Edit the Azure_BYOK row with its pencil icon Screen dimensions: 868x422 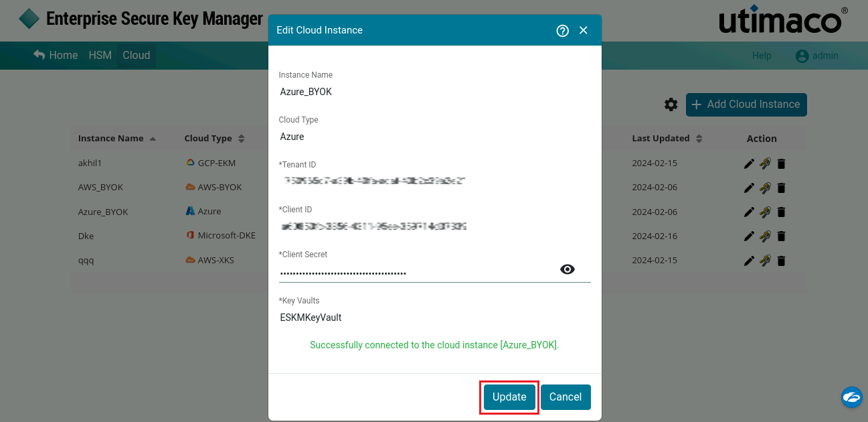(x=749, y=212)
